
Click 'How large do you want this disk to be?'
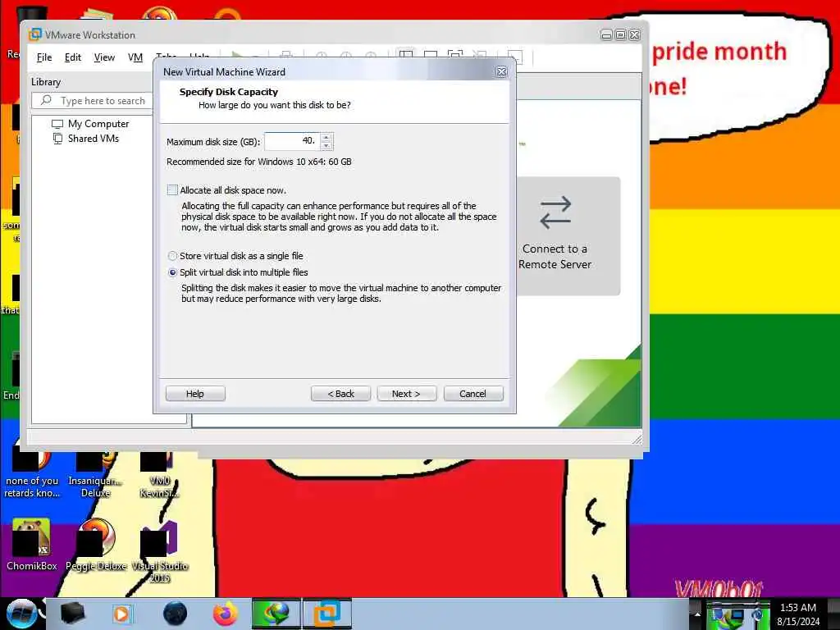(275, 105)
